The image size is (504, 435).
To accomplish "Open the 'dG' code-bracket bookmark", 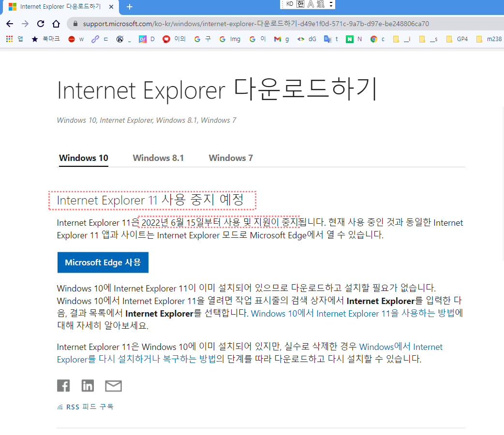I will (x=307, y=39).
